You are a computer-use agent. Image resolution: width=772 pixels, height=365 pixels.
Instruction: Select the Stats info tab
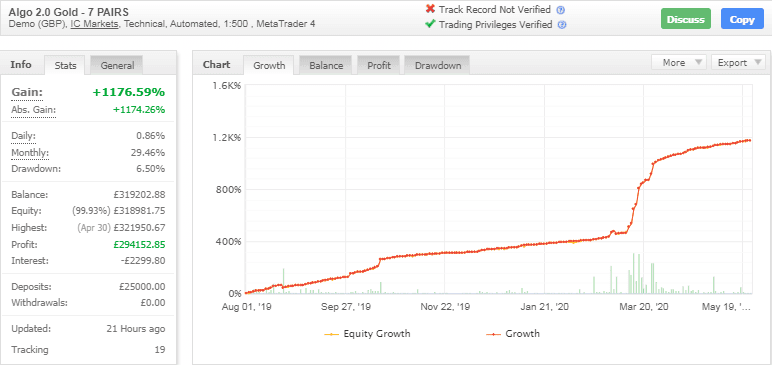pyautogui.click(x=65, y=65)
